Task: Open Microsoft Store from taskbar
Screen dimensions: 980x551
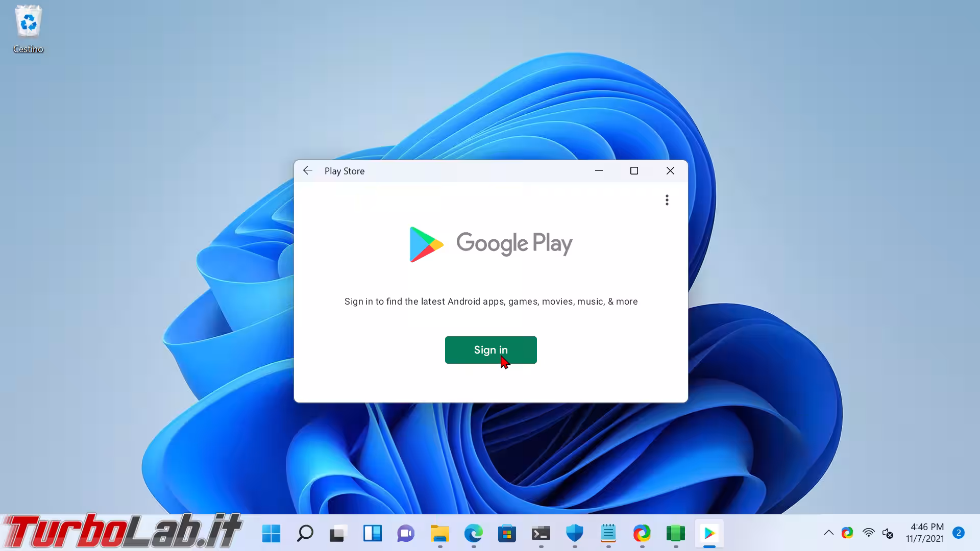Action: click(507, 534)
